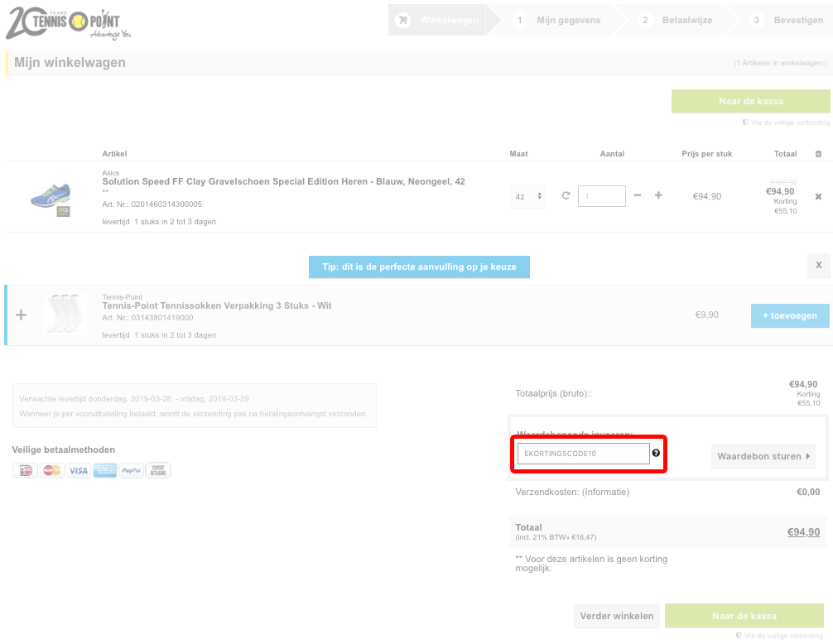Click the Mijn winkelwagen heading
The width and height of the screenshot is (833, 644).
point(70,63)
